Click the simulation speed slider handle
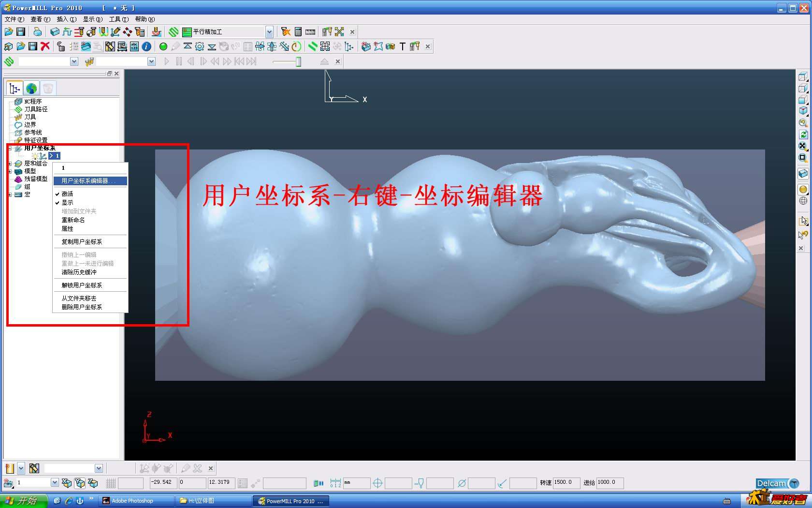This screenshot has width=812, height=508. (x=299, y=61)
